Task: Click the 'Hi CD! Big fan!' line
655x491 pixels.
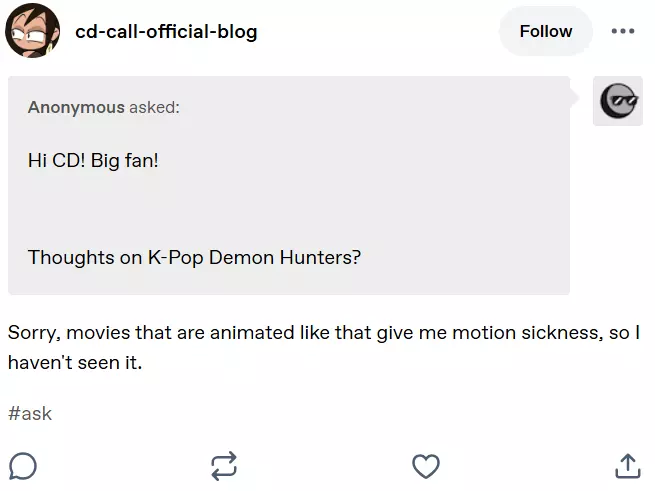Action: 93,160
